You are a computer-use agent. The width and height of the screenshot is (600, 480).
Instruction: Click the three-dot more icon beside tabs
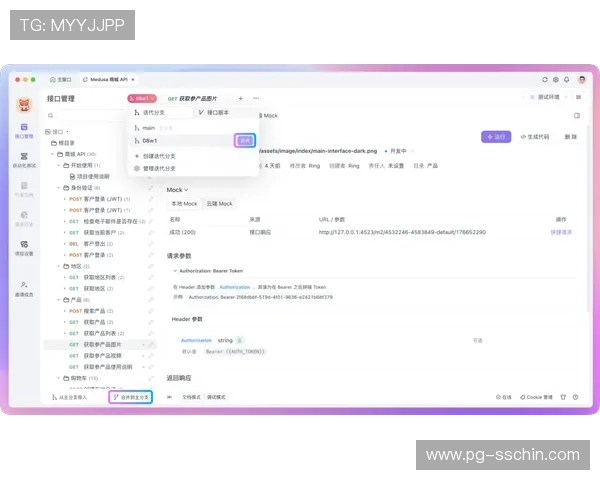(x=255, y=98)
